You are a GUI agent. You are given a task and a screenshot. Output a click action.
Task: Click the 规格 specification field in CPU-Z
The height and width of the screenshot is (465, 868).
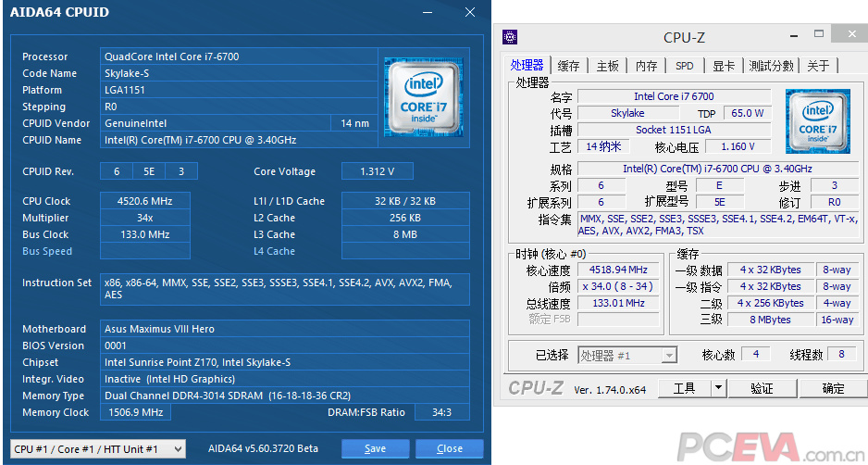717,169
